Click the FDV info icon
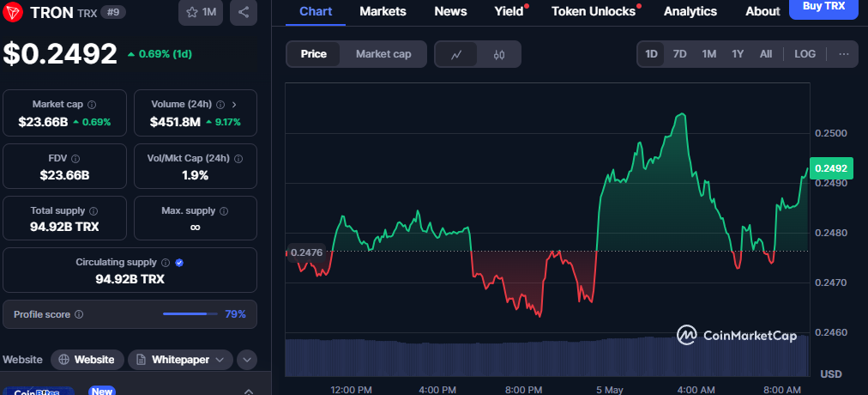868x395 pixels. click(75, 159)
